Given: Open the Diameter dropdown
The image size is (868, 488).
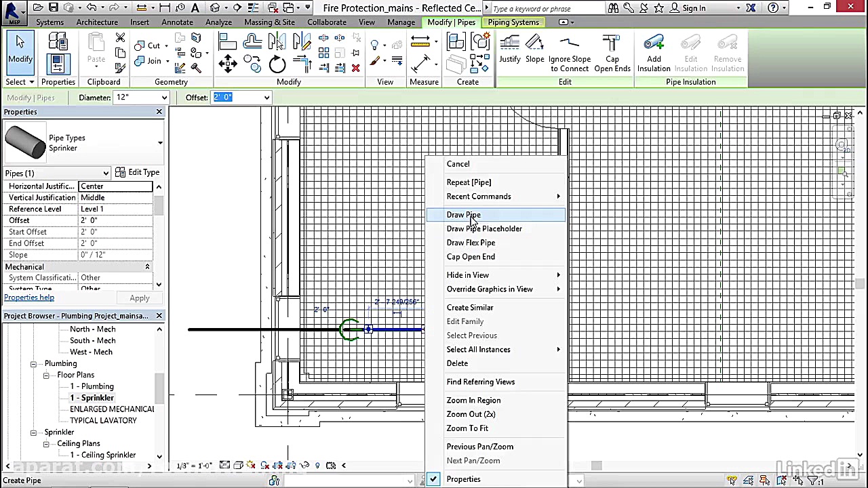Looking at the screenshot, I should tap(163, 97).
